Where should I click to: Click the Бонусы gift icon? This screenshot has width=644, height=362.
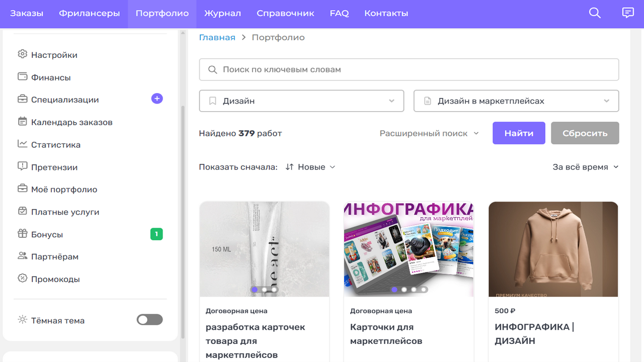22,234
